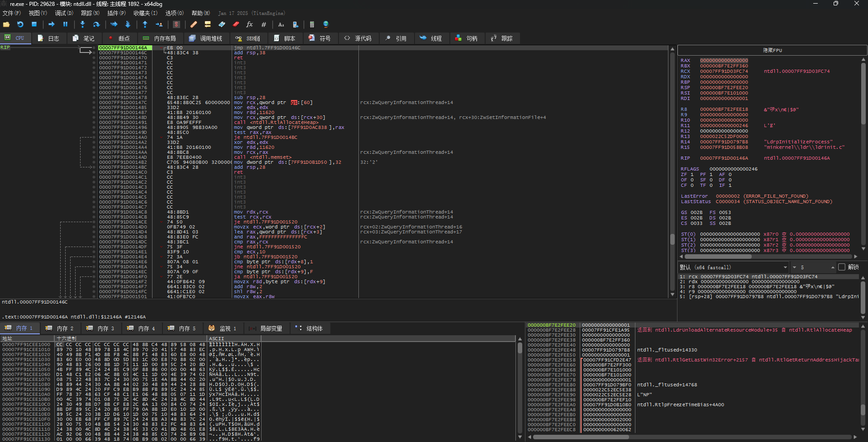Open intermodular calls icon

coord(295,24)
